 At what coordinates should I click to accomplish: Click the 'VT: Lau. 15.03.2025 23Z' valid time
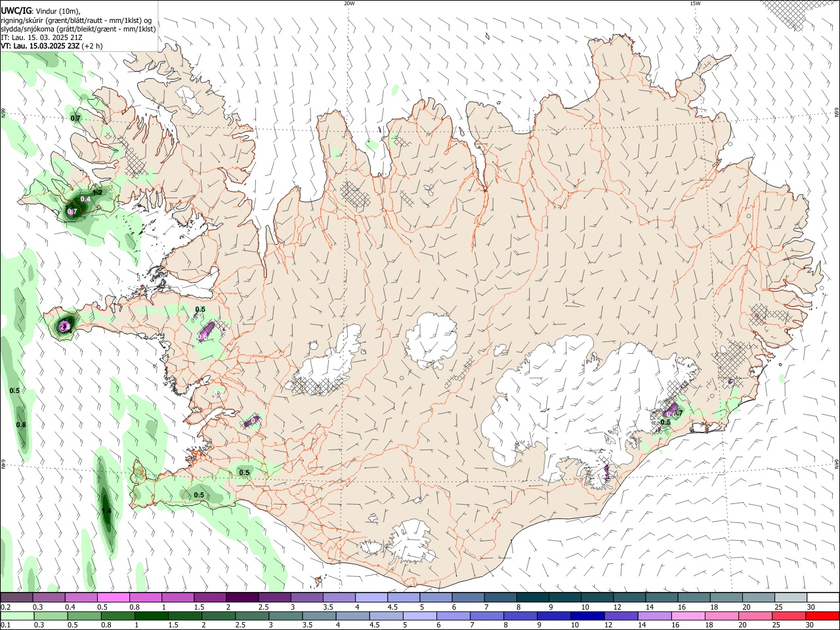click(41, 46)
